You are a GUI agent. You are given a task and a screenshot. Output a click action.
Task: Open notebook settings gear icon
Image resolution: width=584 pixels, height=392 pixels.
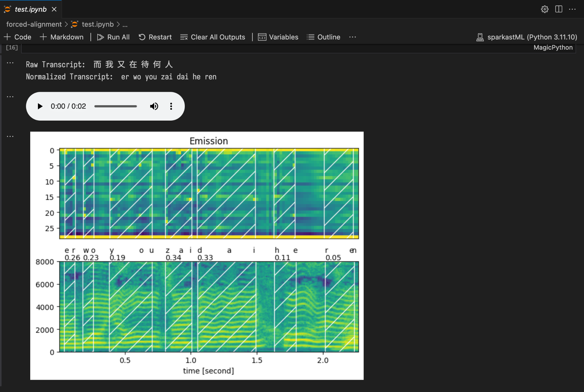pos(545,9)
